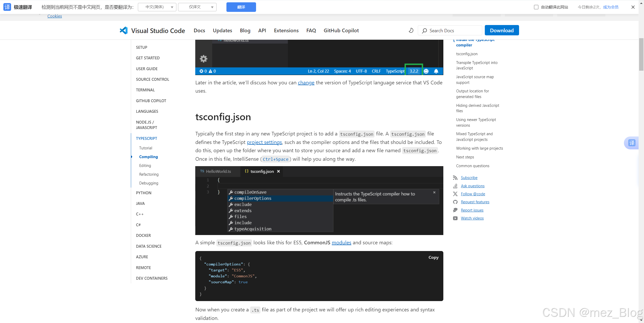
Task: Click the CRLF line ending indicator in status bar
Action: point(375,70)
